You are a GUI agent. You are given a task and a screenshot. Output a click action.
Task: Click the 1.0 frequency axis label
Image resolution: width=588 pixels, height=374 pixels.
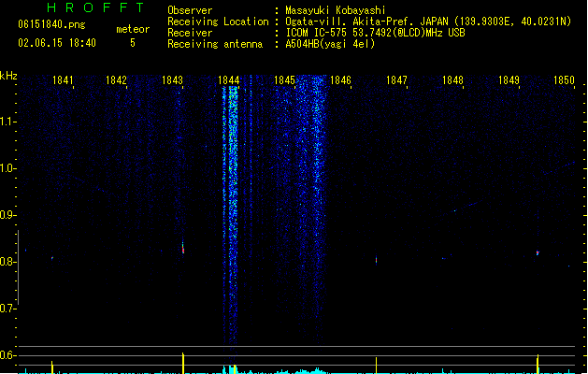tap(8, 168)
